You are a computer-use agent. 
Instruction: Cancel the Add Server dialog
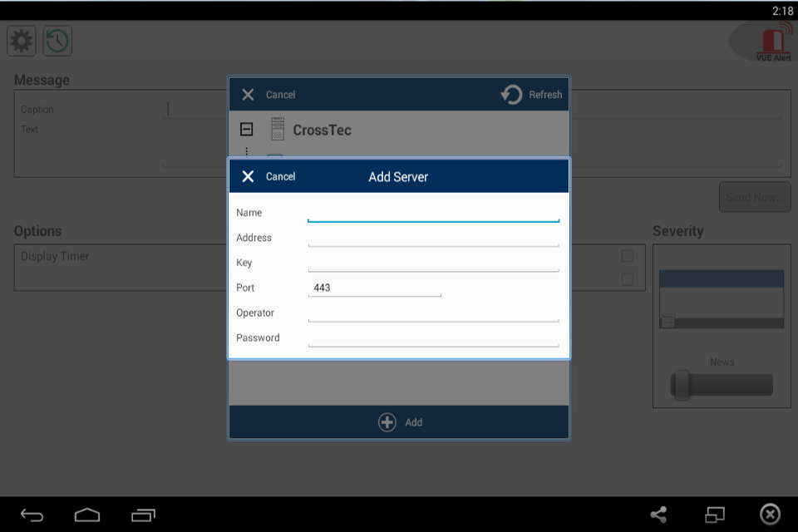point(280,177)
